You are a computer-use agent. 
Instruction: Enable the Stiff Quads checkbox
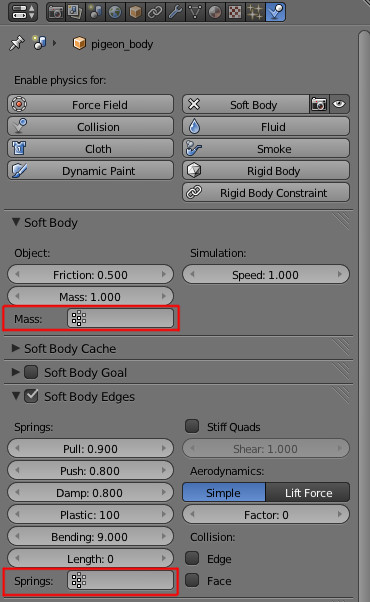(x=192, y=426)
